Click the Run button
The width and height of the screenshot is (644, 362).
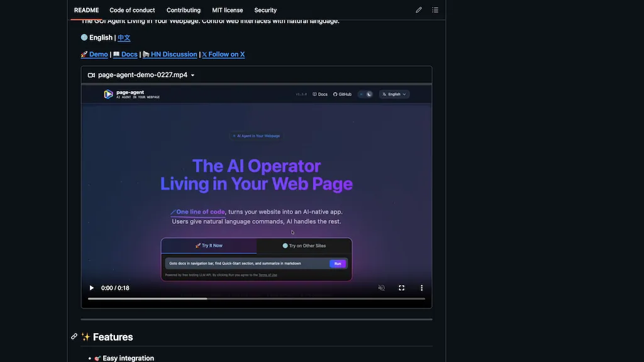coord(338,263)
